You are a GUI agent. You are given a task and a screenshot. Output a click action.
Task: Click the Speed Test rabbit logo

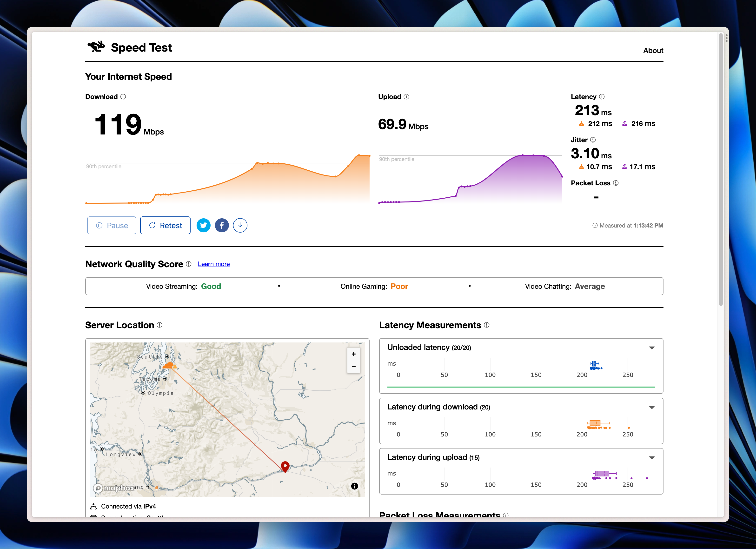[96, 47]
